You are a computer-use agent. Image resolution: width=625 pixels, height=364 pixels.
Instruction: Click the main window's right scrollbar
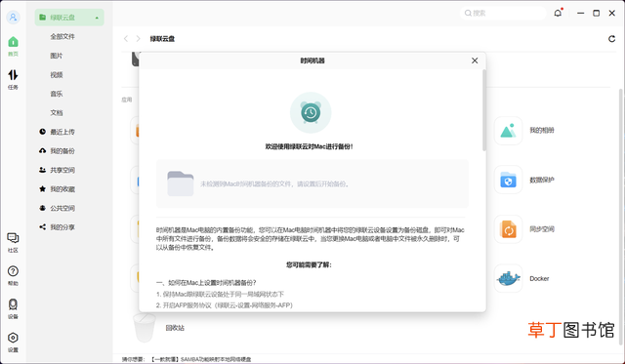click(621, 217)
